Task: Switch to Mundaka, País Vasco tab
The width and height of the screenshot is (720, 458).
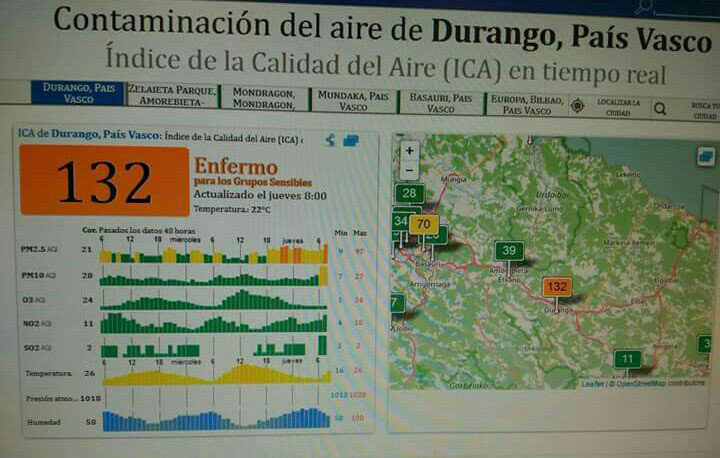Action: pyautogui.click(x=352, y=101)
